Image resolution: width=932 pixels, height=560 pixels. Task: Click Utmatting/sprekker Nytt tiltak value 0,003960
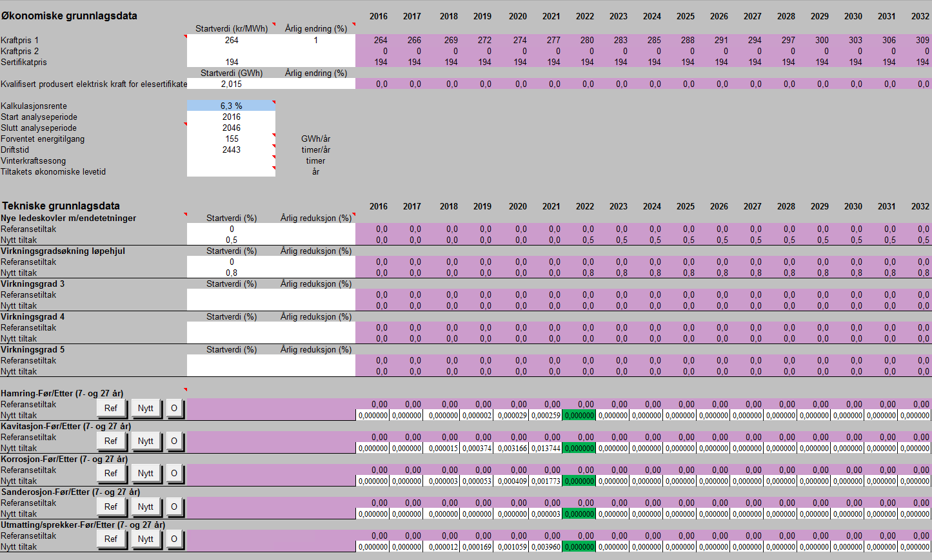coord(546,546)
